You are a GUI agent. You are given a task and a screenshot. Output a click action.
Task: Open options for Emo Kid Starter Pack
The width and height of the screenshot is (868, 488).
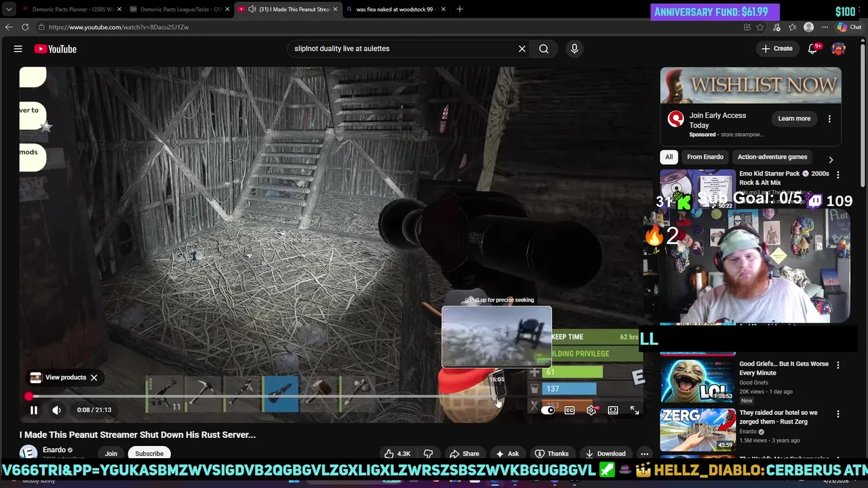tap(838, 175)
